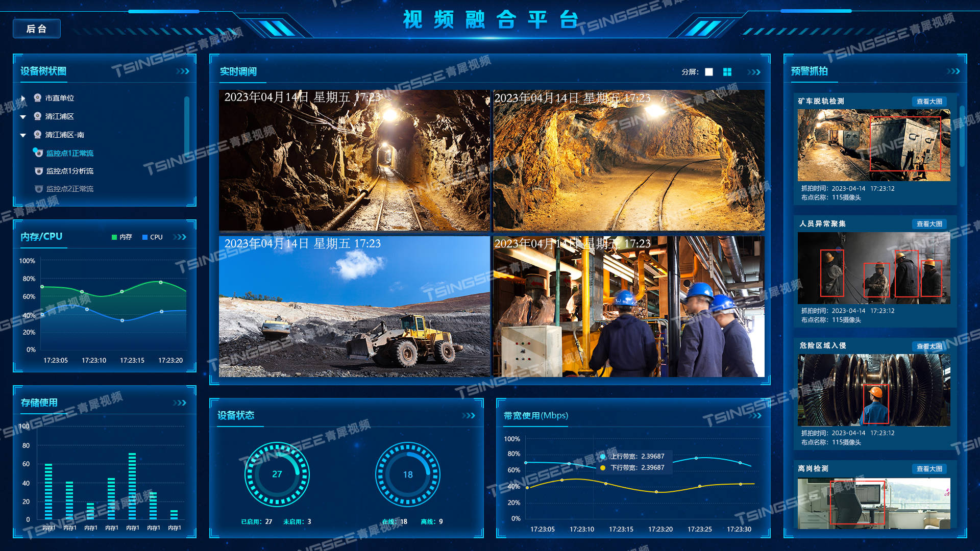Click the 后台 menu button

37,27
